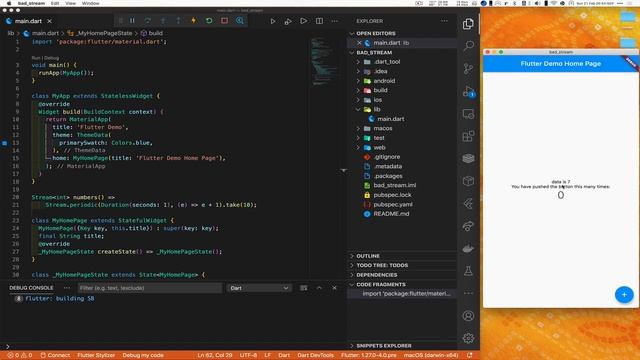The height and width of the screenshot is (360, 640).
Task: Open Run and Debug view with badge
Action: point(469,91)
